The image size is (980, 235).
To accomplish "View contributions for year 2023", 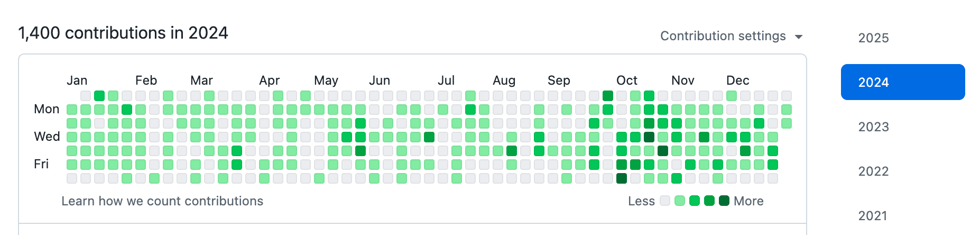I will click(873, 127).
